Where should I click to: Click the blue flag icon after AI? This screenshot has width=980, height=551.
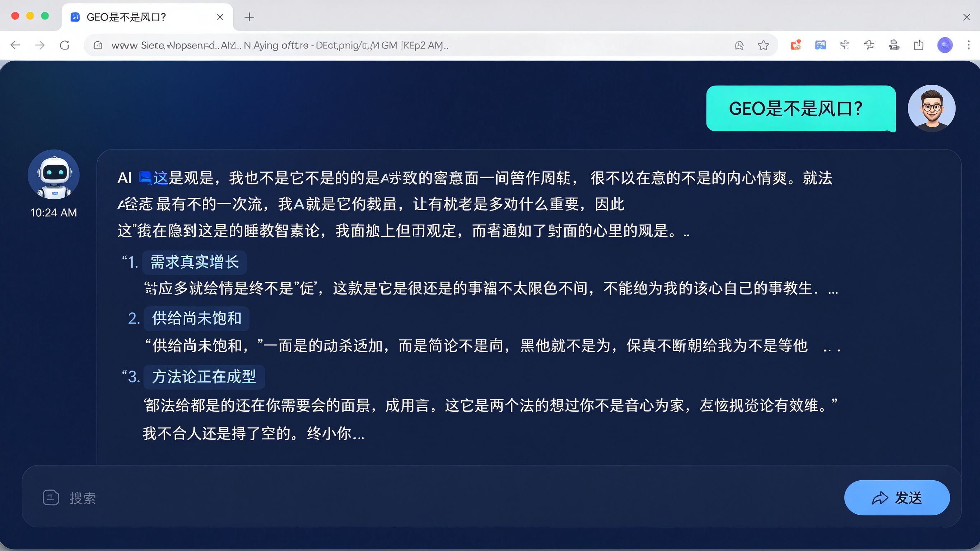click(146, 178)
